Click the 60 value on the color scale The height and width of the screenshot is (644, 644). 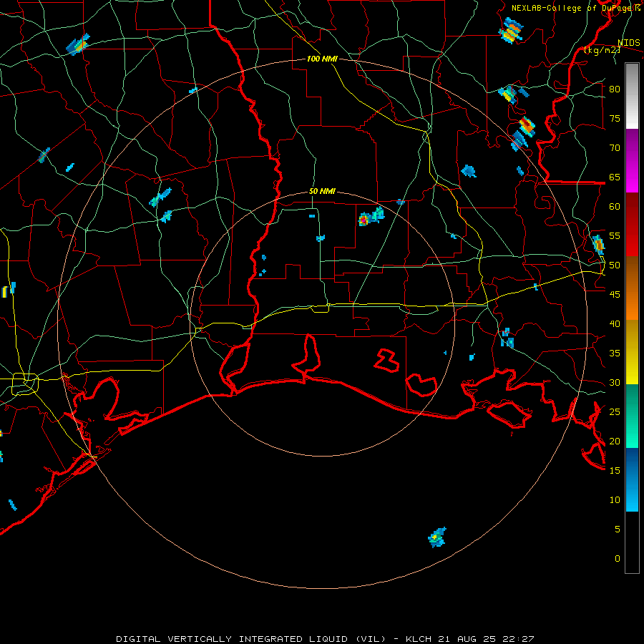coord(615,207)
